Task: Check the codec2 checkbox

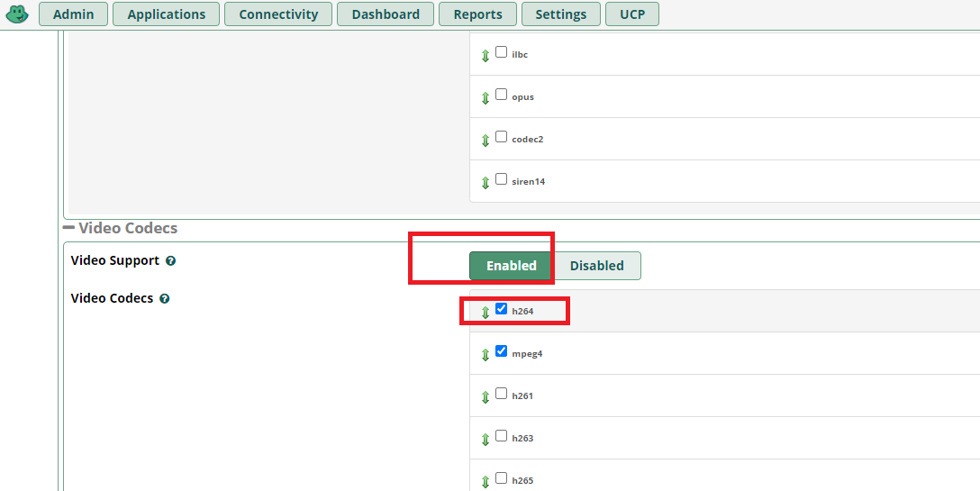Action: [501, 136]
